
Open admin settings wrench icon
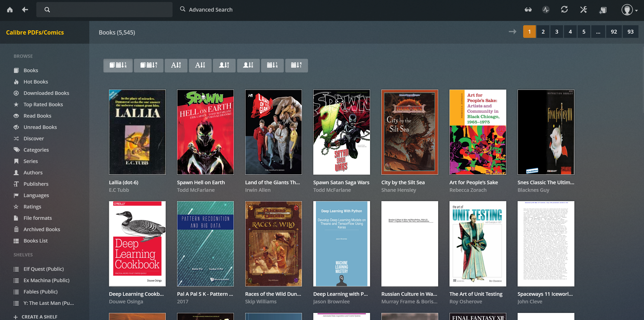tap(583, 10)
